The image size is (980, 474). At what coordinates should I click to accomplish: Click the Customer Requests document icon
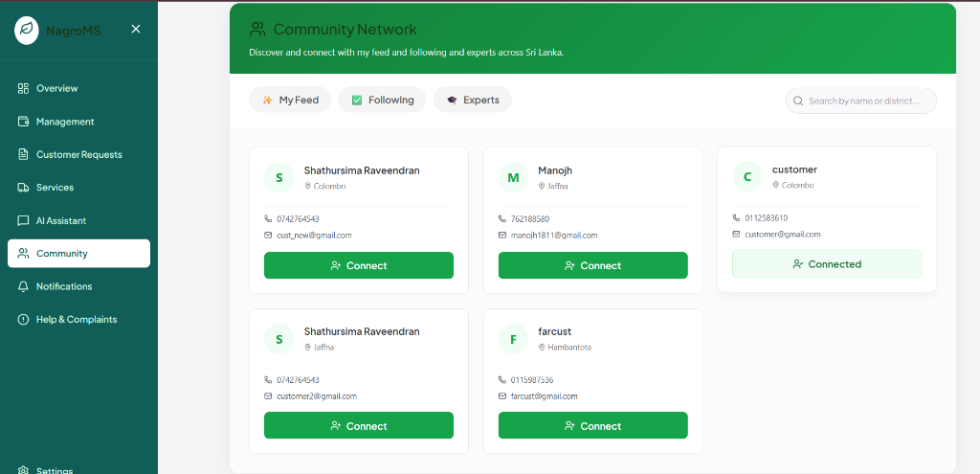[23, 154]
